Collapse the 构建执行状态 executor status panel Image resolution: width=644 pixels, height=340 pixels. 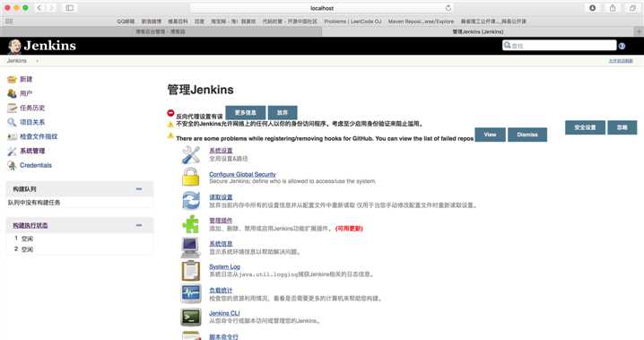pyautogui.click(x=139, y=225)
